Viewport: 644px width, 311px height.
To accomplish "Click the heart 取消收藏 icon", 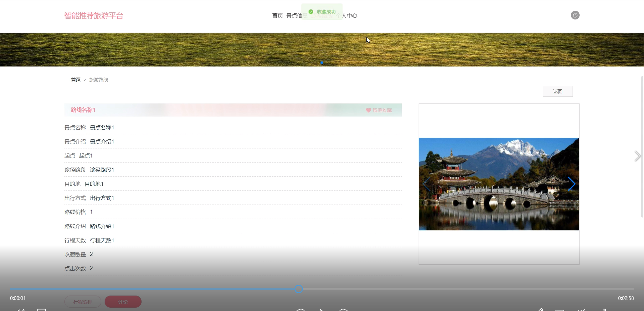I will (x=368, y=110).
